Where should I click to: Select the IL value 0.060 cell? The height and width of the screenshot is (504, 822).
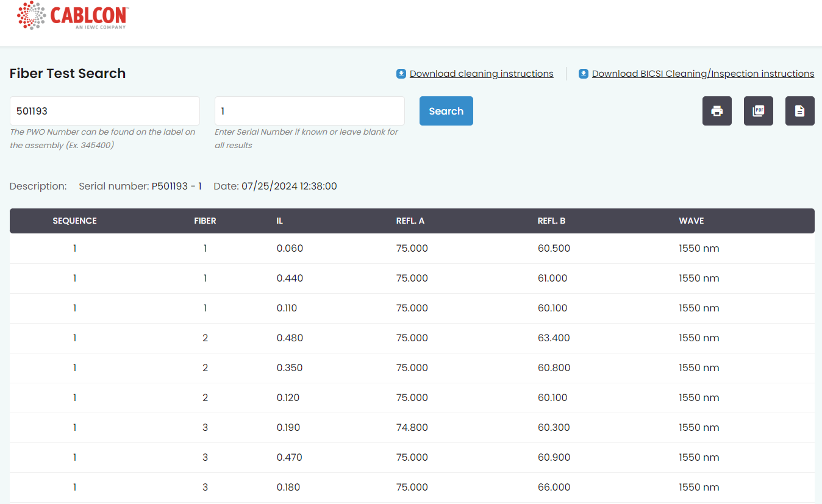pyautogui.click(x=290, y=248)
